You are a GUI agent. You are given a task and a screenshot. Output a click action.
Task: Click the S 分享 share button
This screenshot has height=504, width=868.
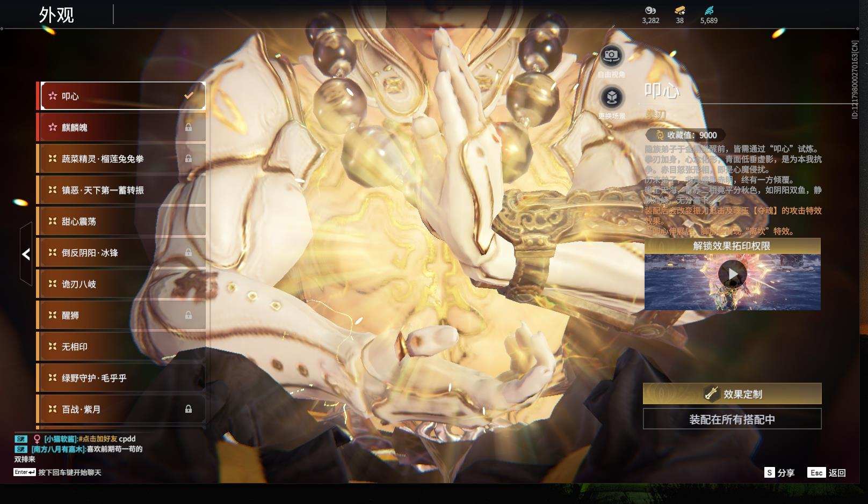click(779, 472)
